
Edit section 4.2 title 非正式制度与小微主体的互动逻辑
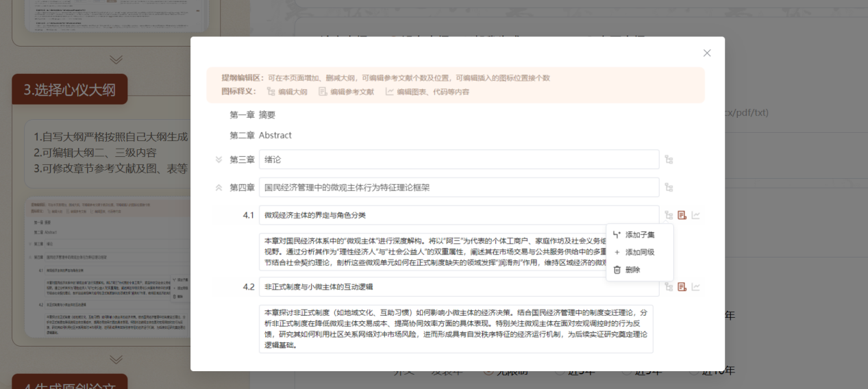point(459,287)
